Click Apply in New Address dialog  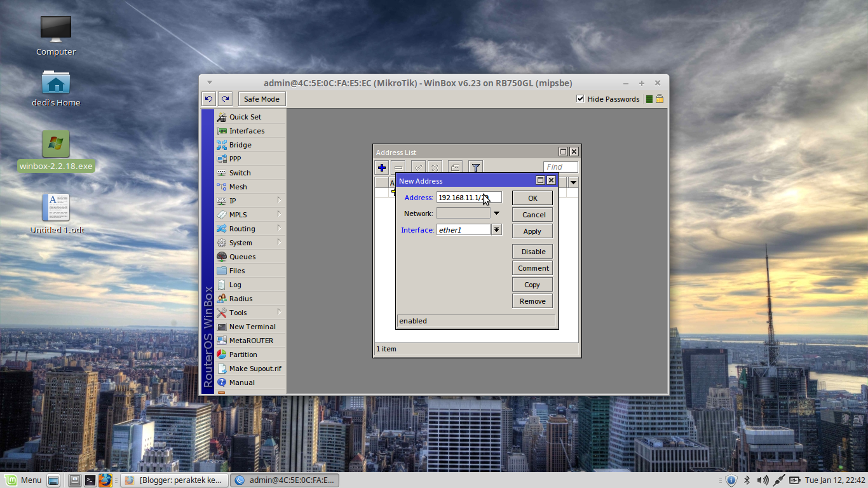click(x=532, y=231)
